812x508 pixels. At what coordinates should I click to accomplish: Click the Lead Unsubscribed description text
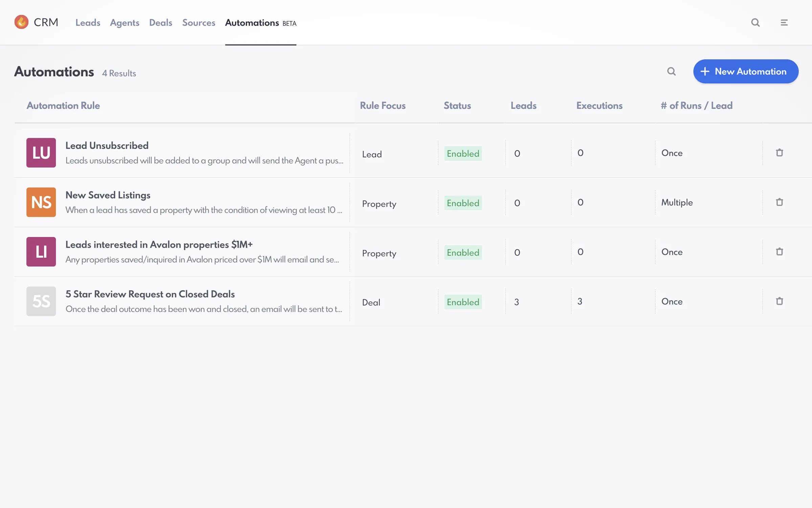coord(204,161)
